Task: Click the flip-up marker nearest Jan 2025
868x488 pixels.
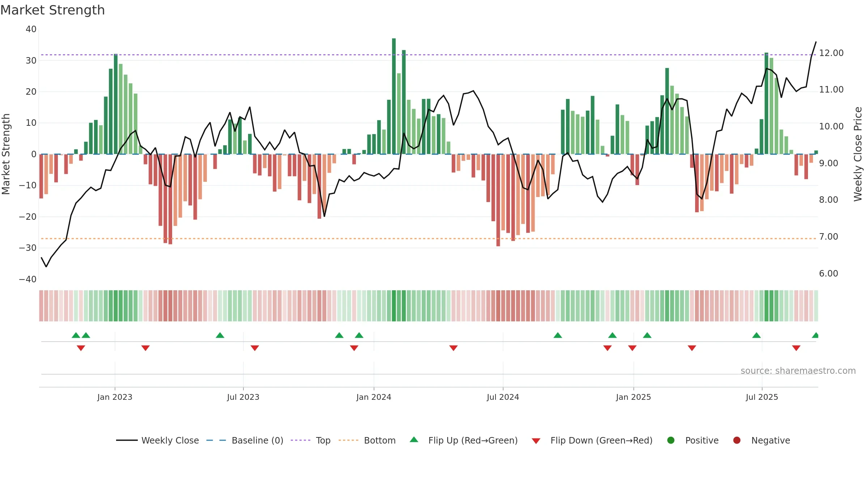Action: coord(647,335)
